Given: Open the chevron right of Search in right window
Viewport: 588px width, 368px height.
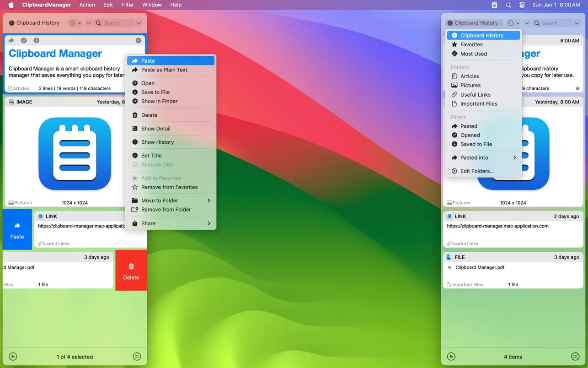Looking at the screenshot, I should click(x=577, y=23).
